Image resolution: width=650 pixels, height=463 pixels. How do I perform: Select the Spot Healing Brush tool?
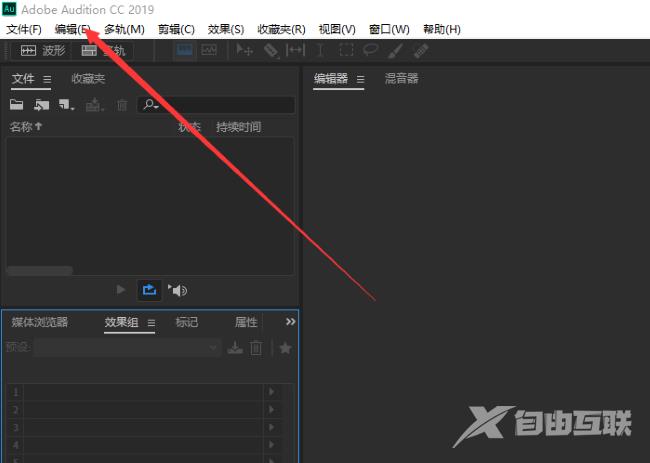pyautogui.click(x=420, y=51)
